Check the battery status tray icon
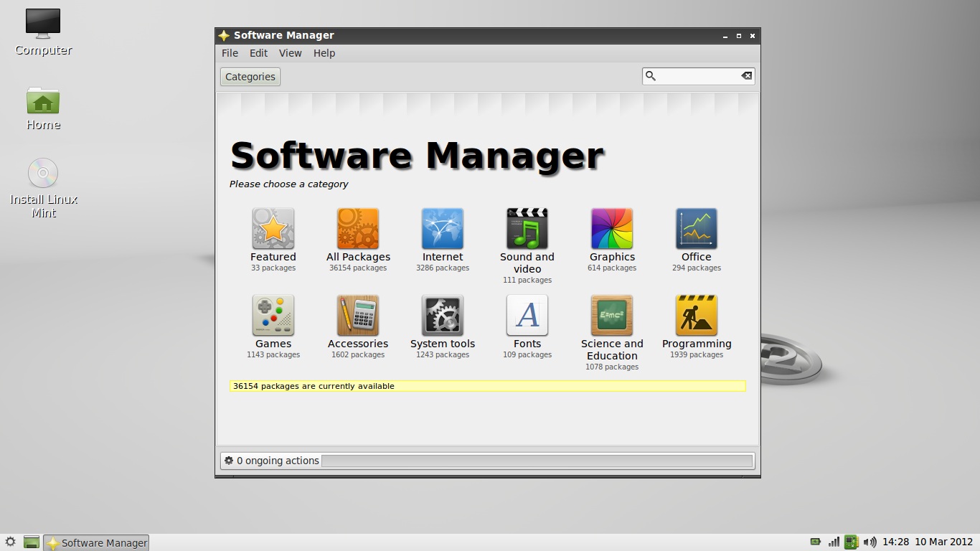The width and height of the screenshot is (980, 551). coord(816,542)
